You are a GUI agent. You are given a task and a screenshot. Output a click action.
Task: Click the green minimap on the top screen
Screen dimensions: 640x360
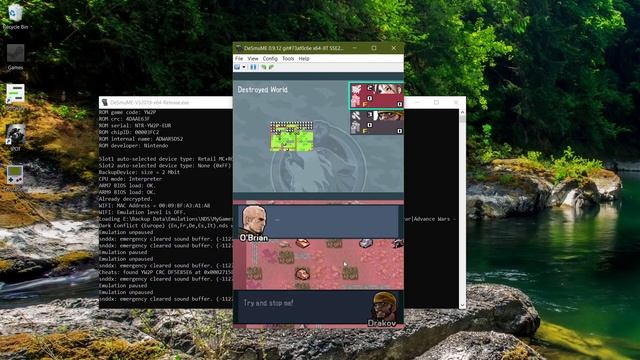pyautogui.click(x=291, y=136)
